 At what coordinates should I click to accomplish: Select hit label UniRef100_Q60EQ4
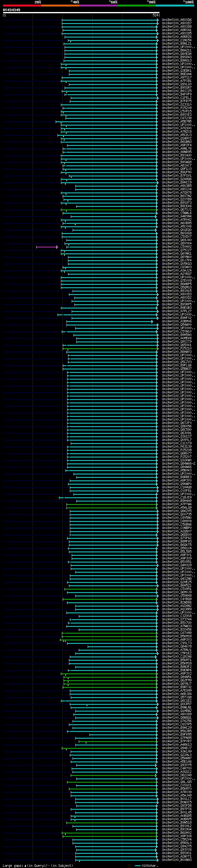[x=177, y=54]
